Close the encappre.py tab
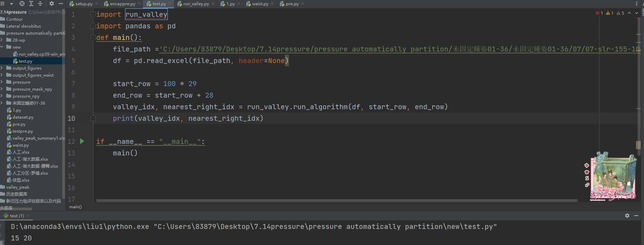The image size is (644, 245). pos(139,4)
